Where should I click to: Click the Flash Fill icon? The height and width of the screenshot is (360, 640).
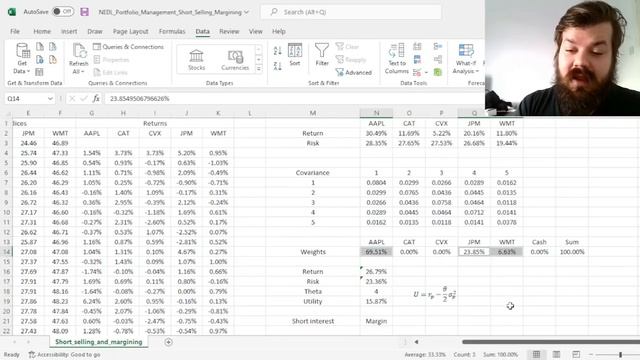pyautogui.click(x=417, y=46)
